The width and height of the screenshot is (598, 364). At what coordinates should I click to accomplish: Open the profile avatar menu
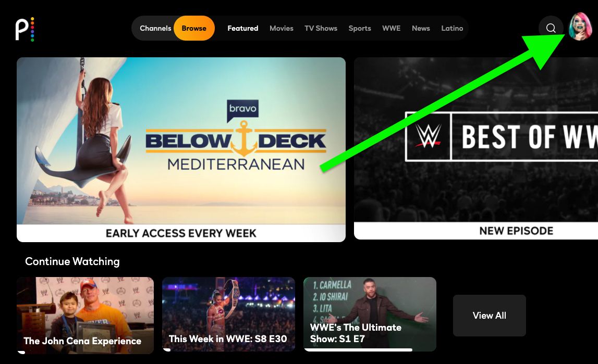580,26
